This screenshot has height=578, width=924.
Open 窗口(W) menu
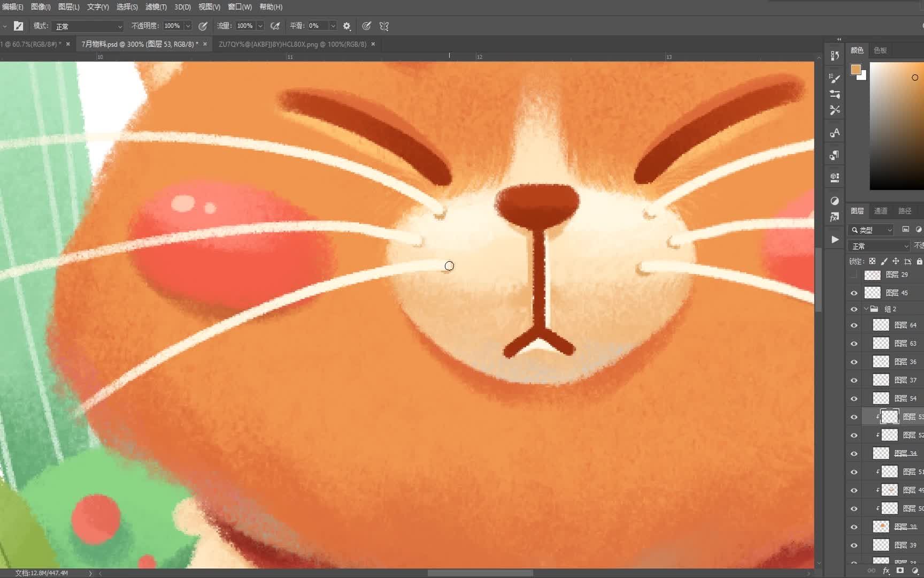(240, 7)
